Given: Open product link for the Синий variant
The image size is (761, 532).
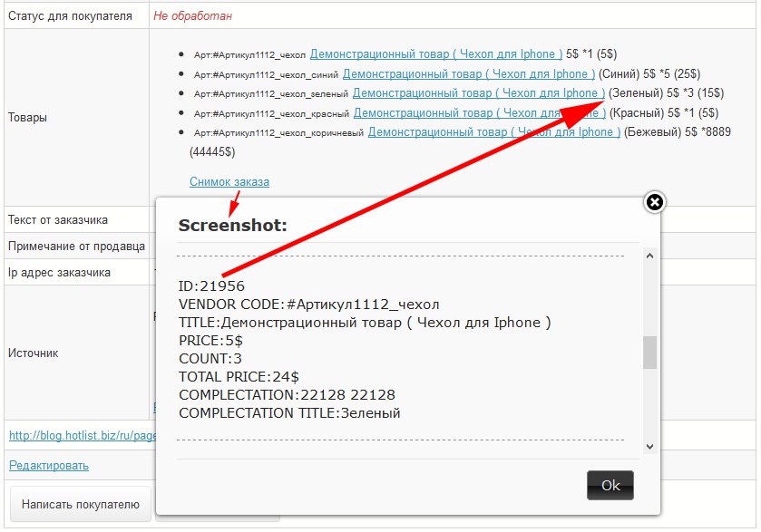Looking at the screenshot, I should (x=469, y=73).
